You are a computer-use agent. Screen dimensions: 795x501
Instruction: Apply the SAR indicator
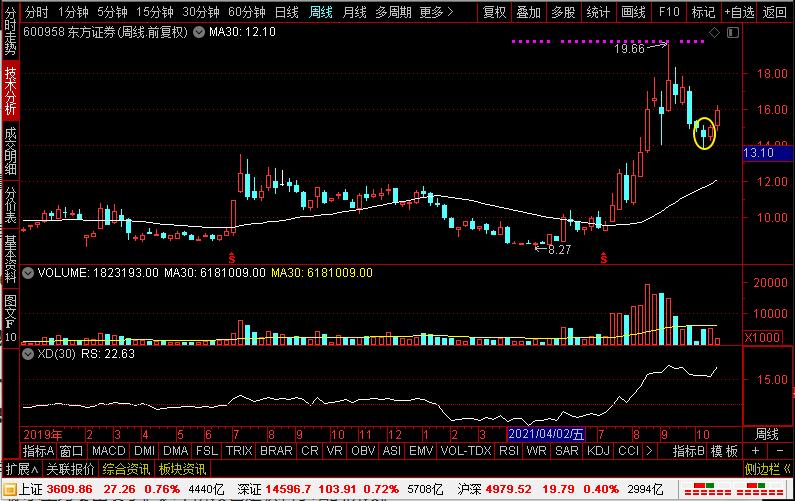point(566,451)
